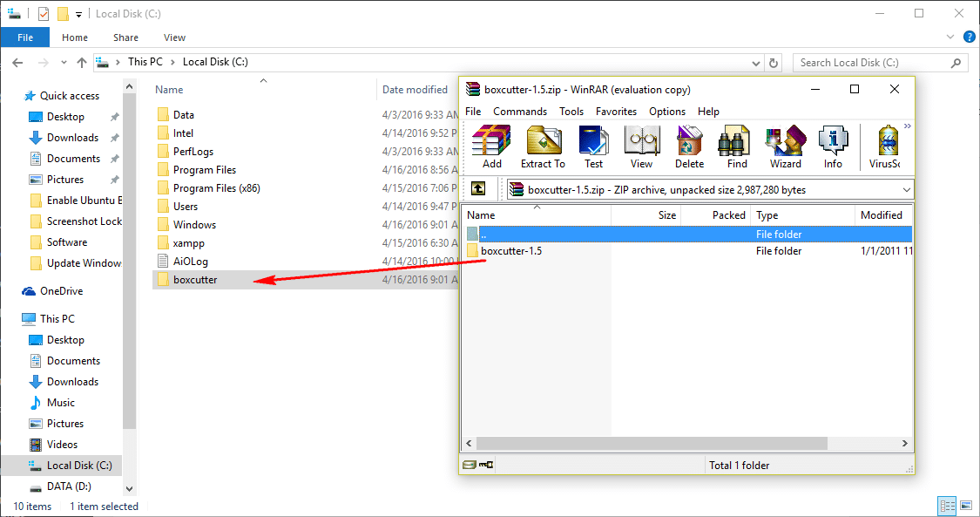
Task: Open Explorer help question mark
Action: pos(970,37)
